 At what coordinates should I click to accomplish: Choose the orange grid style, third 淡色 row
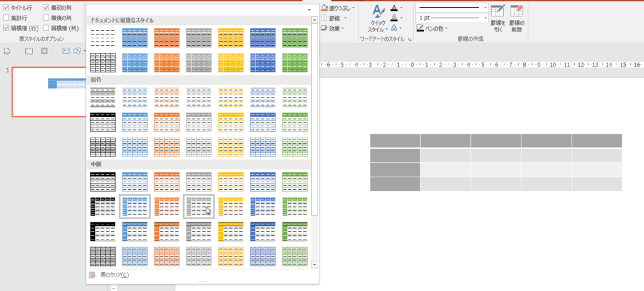[x=167, y=147]
